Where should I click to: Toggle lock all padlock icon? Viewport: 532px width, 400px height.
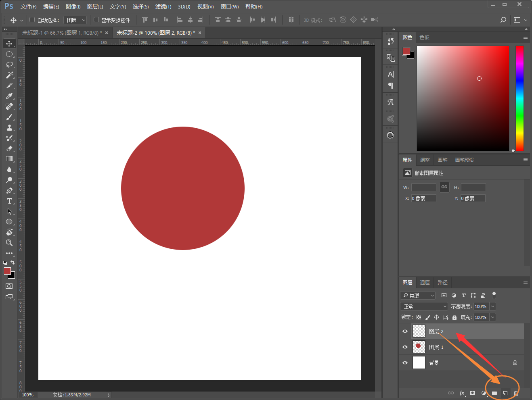pyautogui.click(x=455, y=317)
